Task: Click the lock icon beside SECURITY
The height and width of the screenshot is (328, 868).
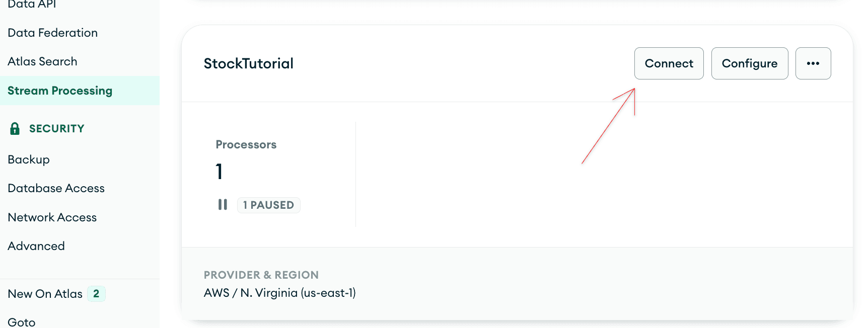Action: pos(15,129)
